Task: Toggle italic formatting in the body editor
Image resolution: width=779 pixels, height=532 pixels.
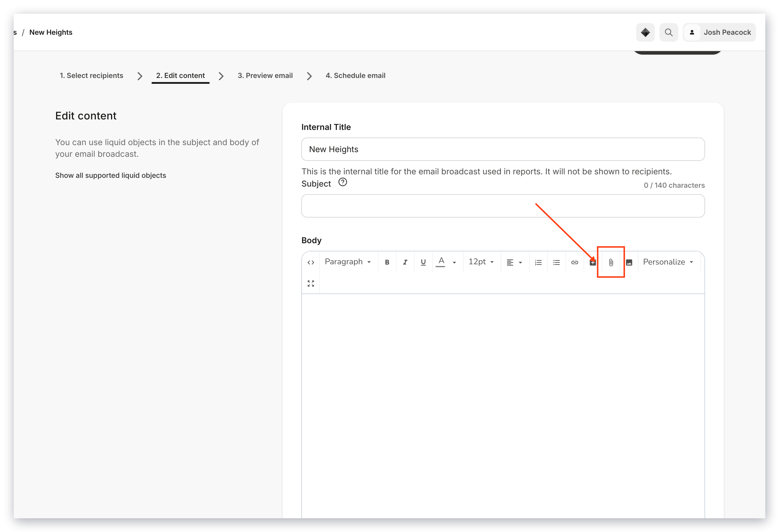Action: pyautogui.click(x=405, y=262)
